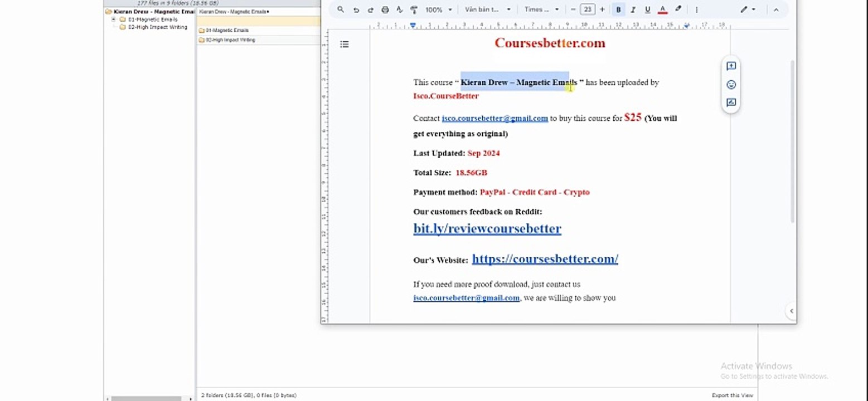The width and height of the screenshot is (868, 401).
Task: Click the breadcrumb 'Kieran Drew - Magnetic Emails'
Action: tap(234, 11)
